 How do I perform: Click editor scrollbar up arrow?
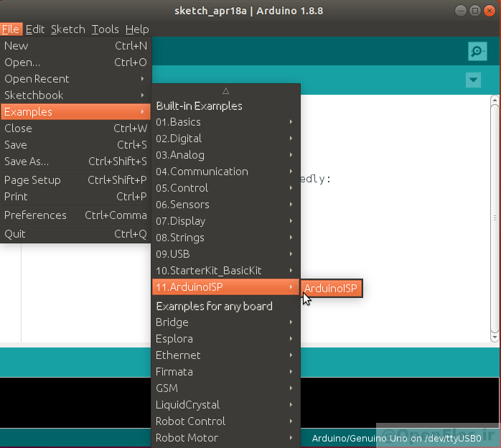pos(495,100)
